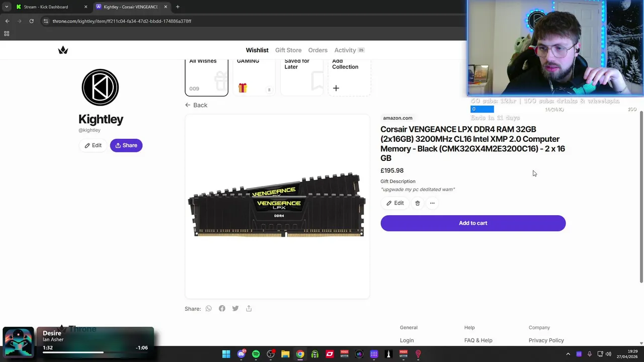The width and height of the screenshot is (644, 362).
Task: Close the Kick Dashboard browser tab
Action: 86,7
